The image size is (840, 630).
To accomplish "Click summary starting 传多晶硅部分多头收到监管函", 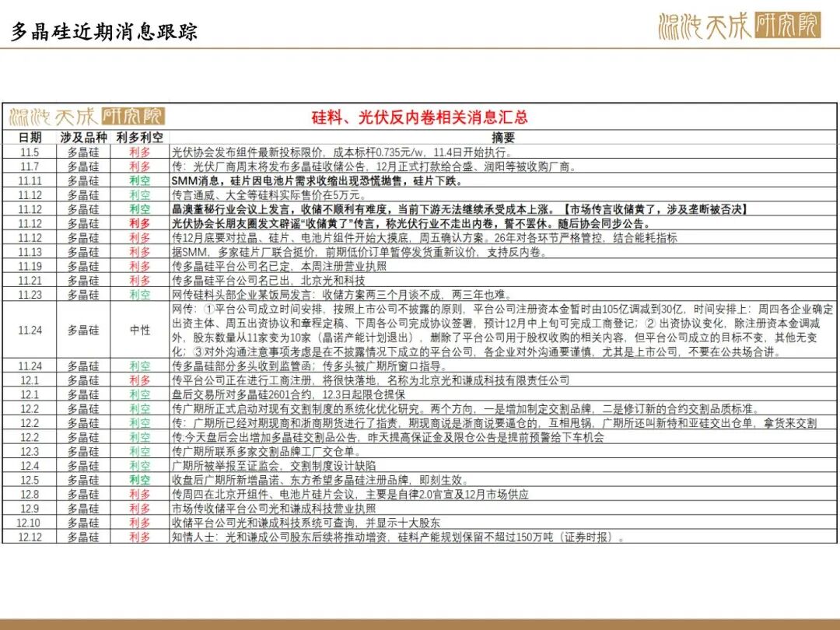I will pyautogui.click(x=310, y=366).
